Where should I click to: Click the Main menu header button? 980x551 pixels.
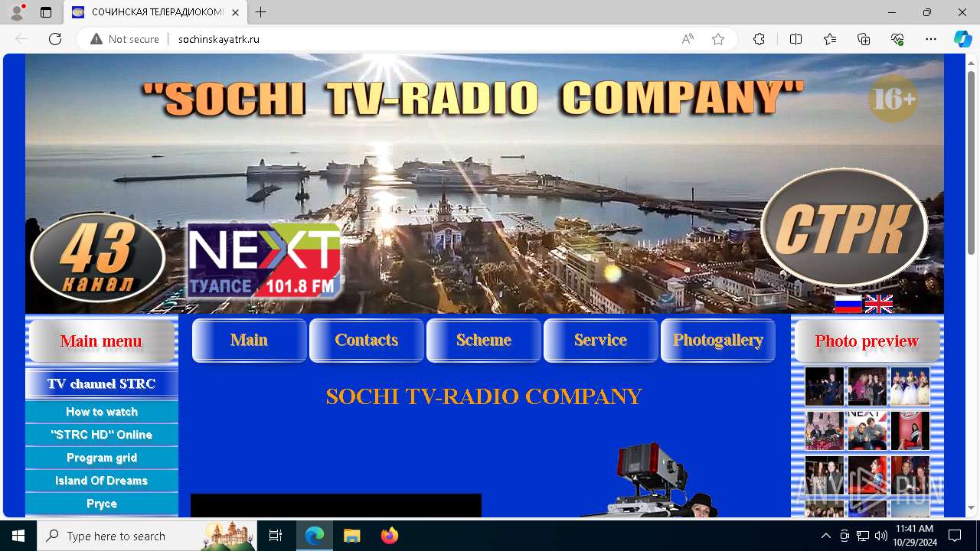point(102,341)
